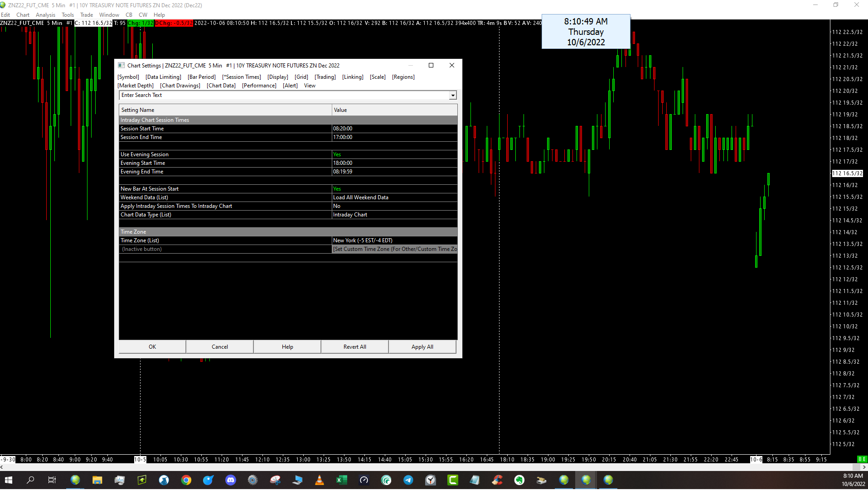Screen dimensions: 868x490
Task: Open the settings gear app in taskbar
Action: click(253, 480)
